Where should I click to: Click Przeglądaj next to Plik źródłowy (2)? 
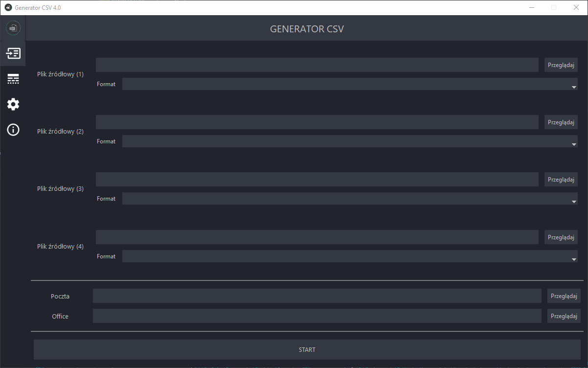click(561, 122)
